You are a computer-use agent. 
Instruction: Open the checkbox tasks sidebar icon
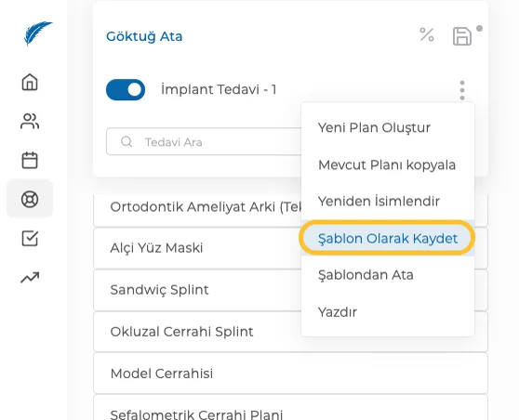[30, 238]
